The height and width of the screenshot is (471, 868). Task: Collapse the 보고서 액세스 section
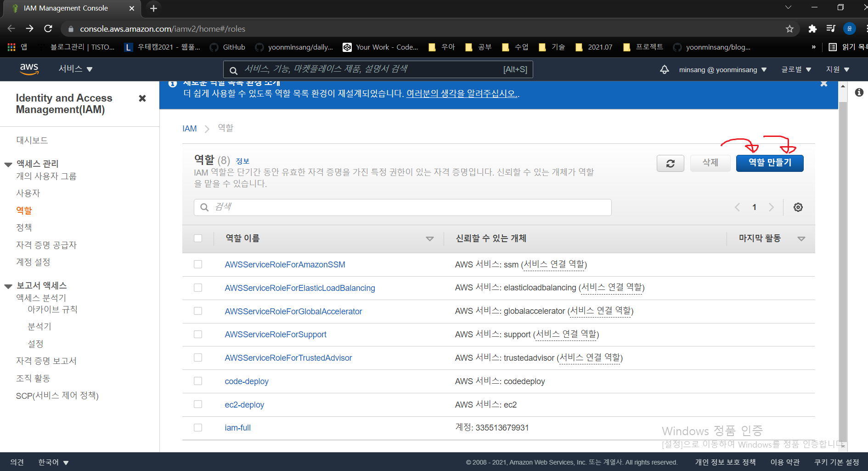8,286
